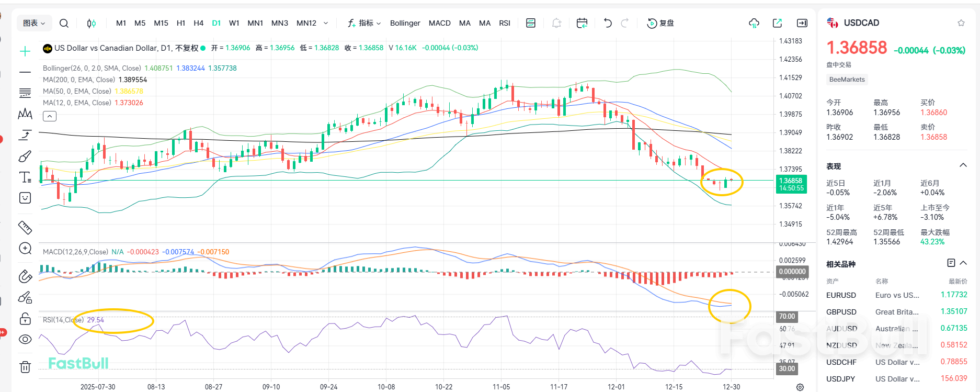This screenshot has width=980, height=392.
Task: Toggle the lock drawings padlock
Action: click(x=25, y=319)
